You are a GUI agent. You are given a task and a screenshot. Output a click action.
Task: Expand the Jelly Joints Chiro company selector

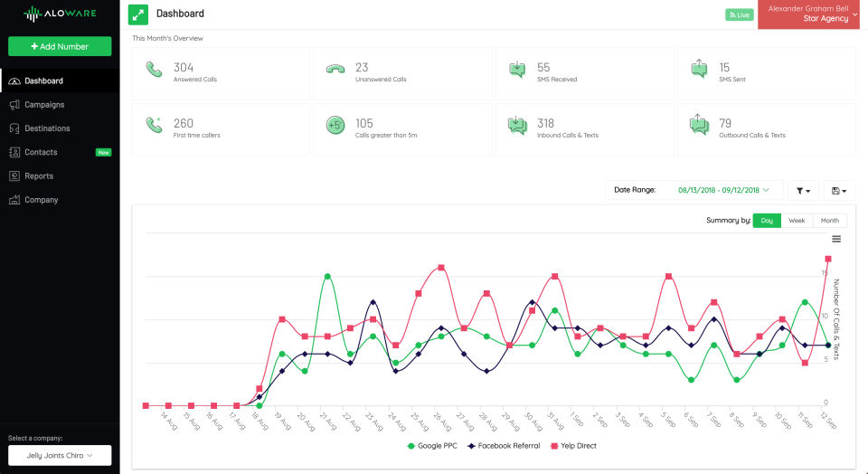60,455
